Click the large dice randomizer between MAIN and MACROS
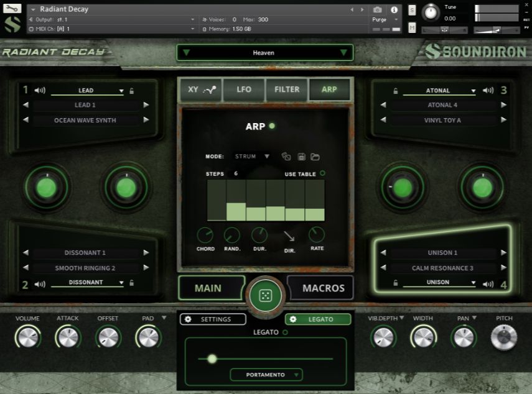The image size is (532, 394). [266, 294]
